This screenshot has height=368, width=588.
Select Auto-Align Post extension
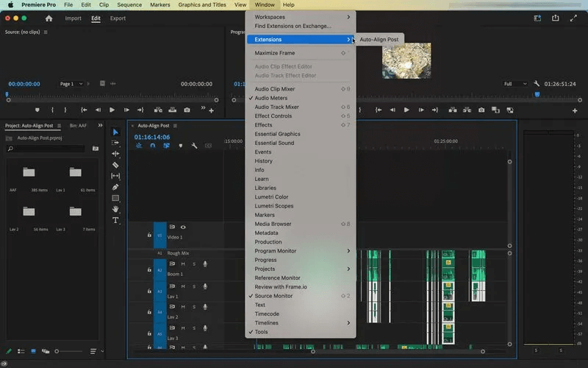point(379,40)
